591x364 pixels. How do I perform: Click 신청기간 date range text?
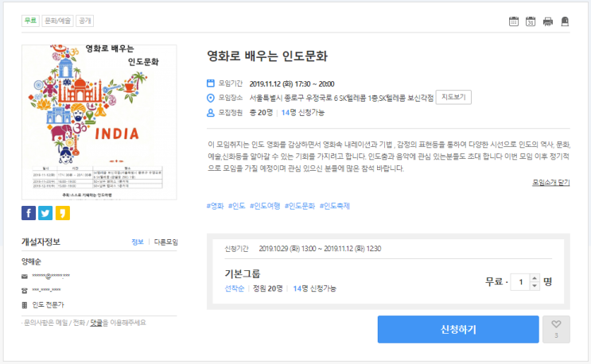click(320, 249)
